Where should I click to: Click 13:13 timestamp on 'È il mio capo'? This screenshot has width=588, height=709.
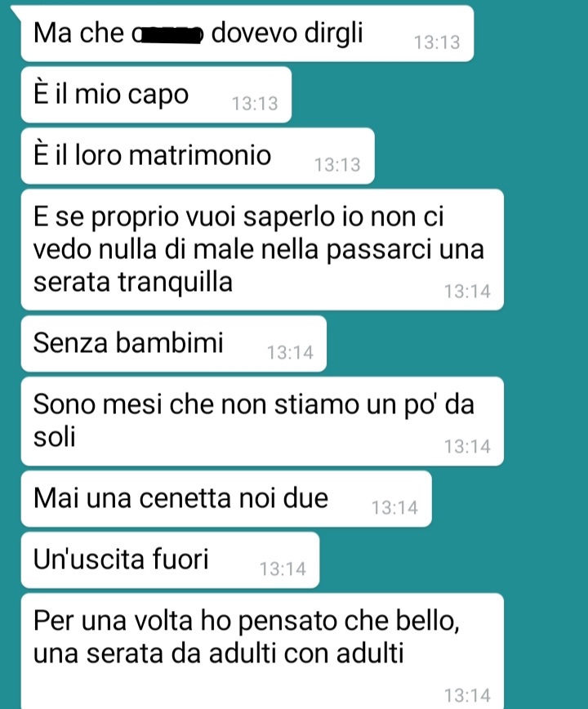pos(255,104)
